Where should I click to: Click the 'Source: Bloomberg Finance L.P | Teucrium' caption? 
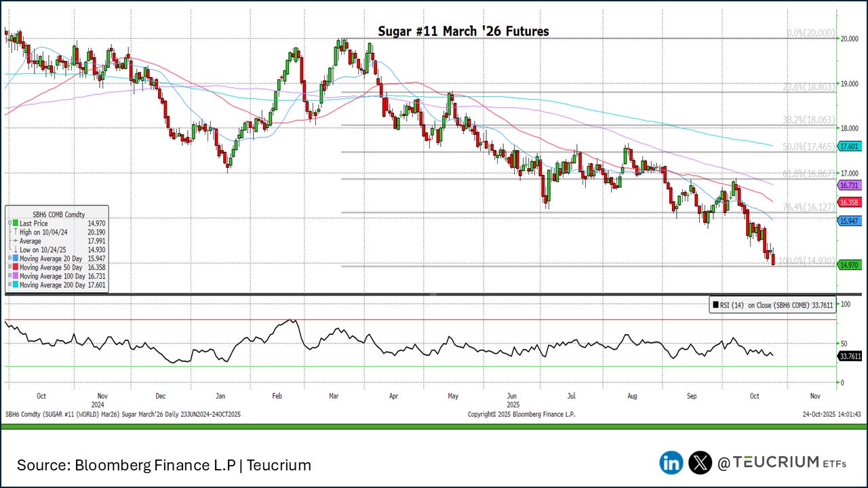tap(164, 466)
